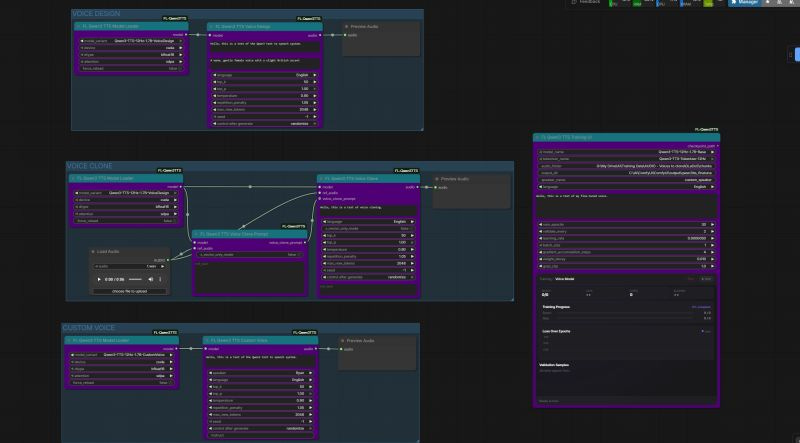800x443 pixels.
Task: Increase top_k arrow in Voice Design node
Action: (315, 82)
